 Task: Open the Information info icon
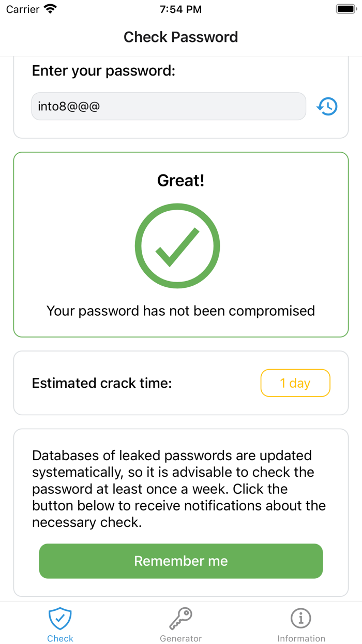[x=301, y=618]
